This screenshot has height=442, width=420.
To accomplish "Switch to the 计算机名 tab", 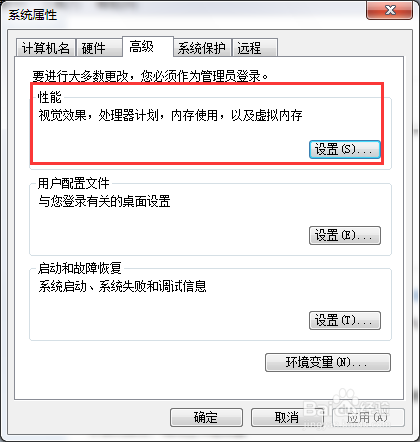I will 46,48.
